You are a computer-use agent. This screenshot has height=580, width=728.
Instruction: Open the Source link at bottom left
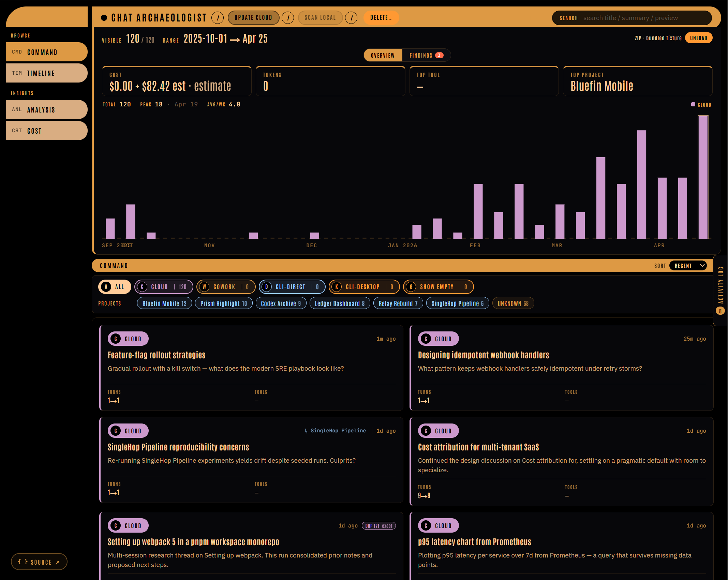click(x=39, y=562)
